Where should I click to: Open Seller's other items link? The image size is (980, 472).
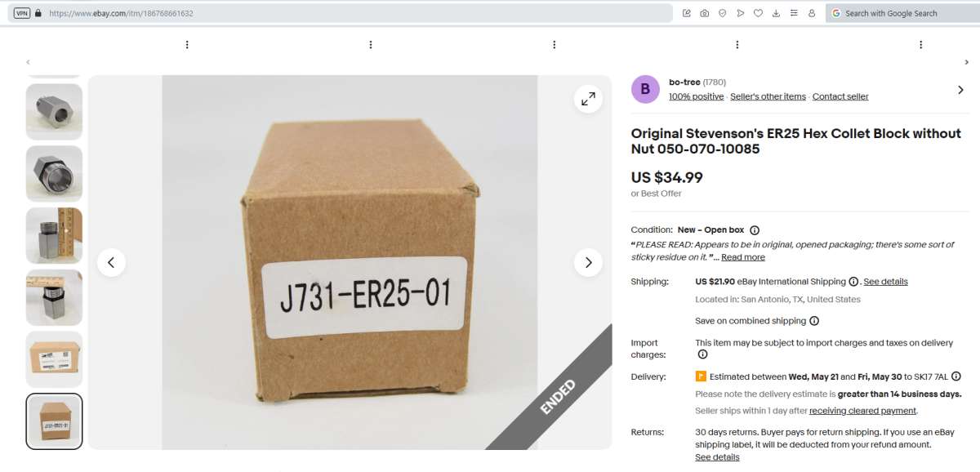768,96
